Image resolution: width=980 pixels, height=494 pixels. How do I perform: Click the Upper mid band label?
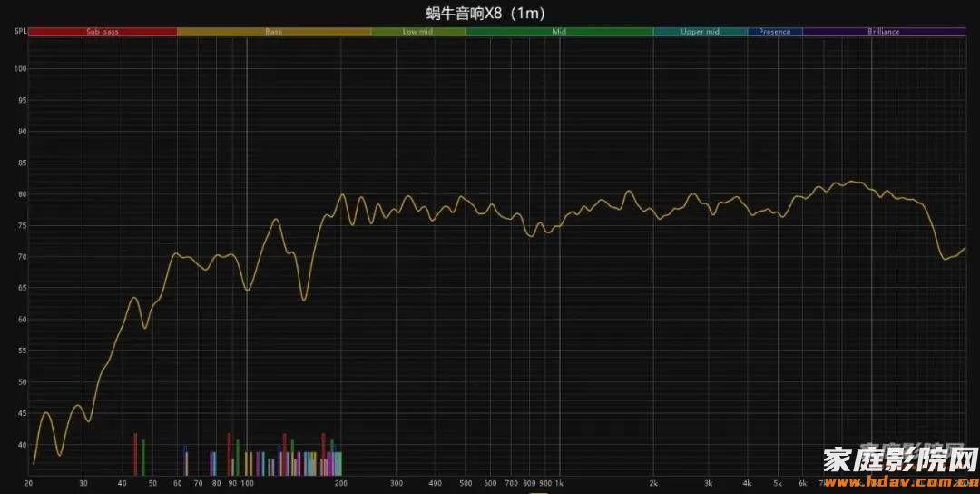click(700, 31)
